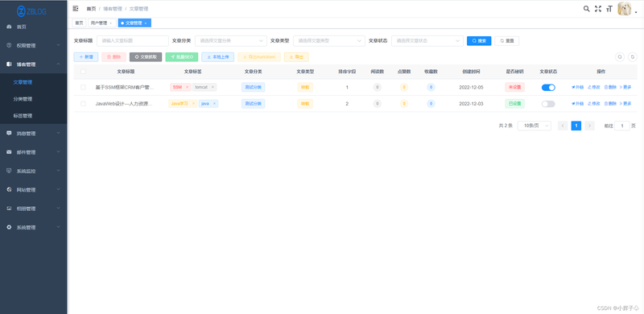Click the user avatar in top right
The height and width of the screenshot is (314, 644).
tap(625, 9)
